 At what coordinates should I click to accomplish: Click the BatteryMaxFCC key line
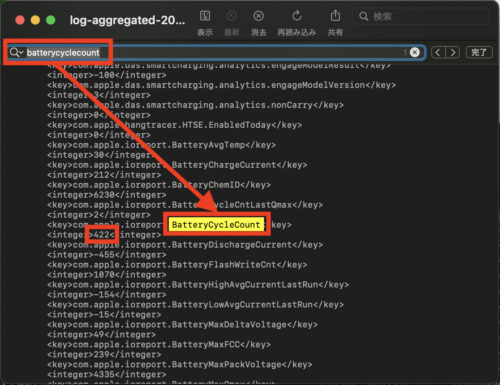point(159,345)
